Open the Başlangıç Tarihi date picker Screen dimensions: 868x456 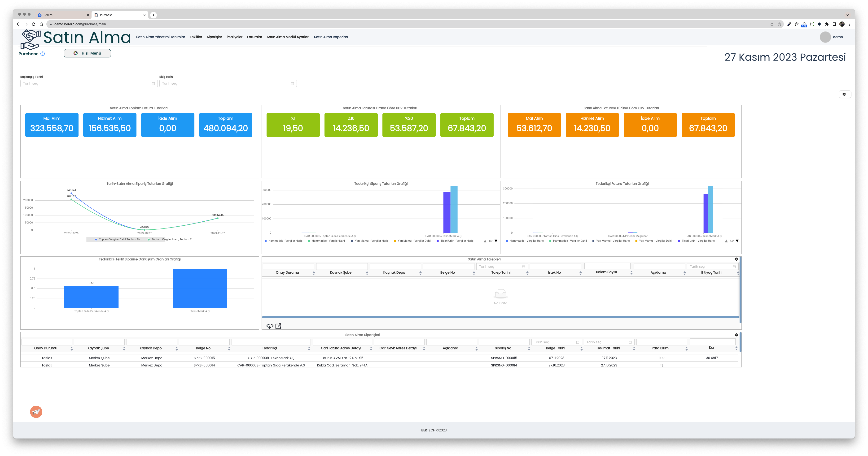point(89,84)
